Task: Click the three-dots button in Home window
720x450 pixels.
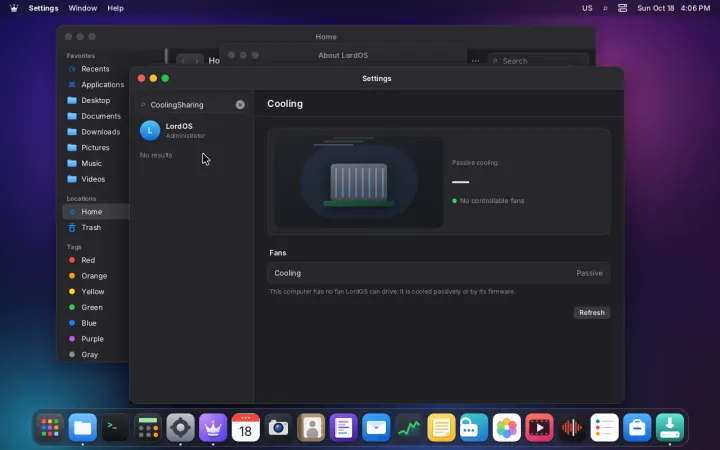Action: (x=475, y=61)
